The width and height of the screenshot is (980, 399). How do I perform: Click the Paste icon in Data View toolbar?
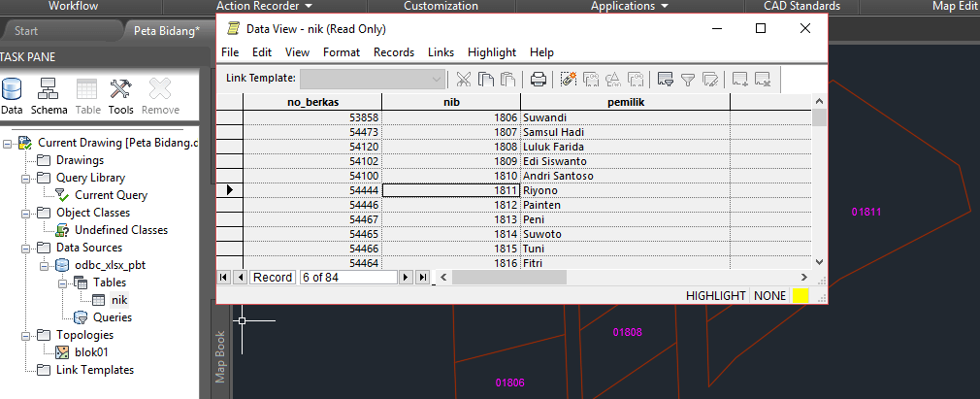(x=507, y=80)
